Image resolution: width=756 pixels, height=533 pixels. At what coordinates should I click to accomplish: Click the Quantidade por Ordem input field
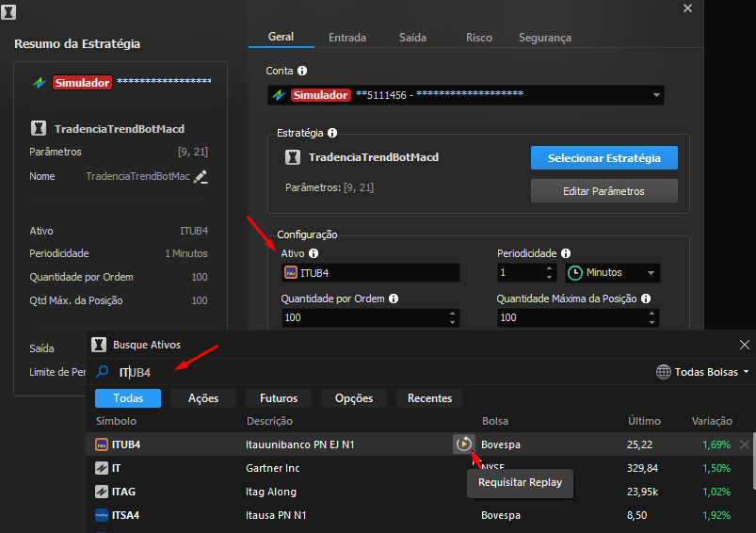[370, 318]
